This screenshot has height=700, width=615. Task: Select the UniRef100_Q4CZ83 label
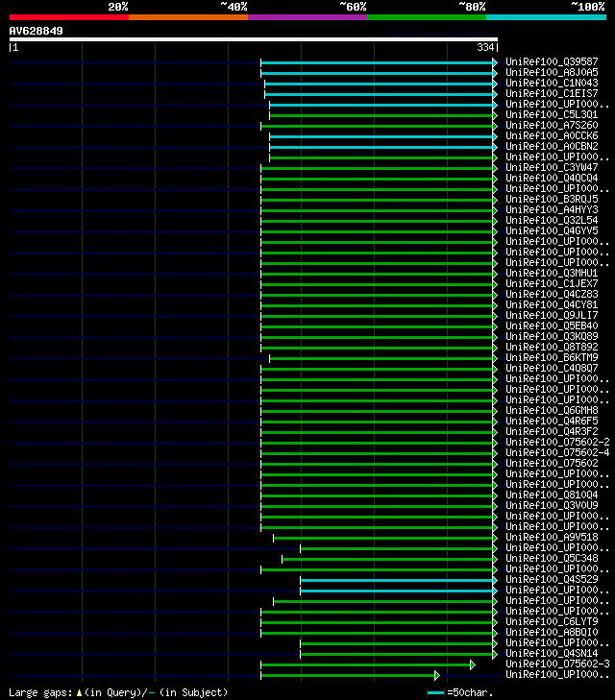[552, 294]
